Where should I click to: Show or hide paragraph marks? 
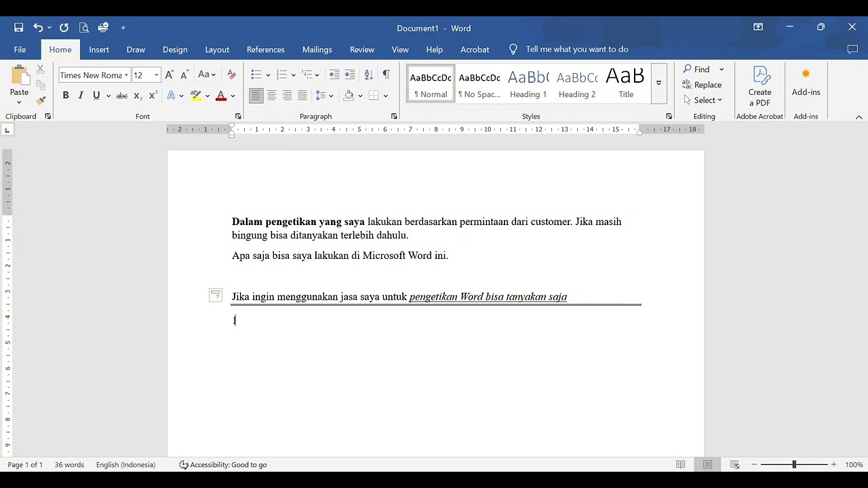[386, 75]
